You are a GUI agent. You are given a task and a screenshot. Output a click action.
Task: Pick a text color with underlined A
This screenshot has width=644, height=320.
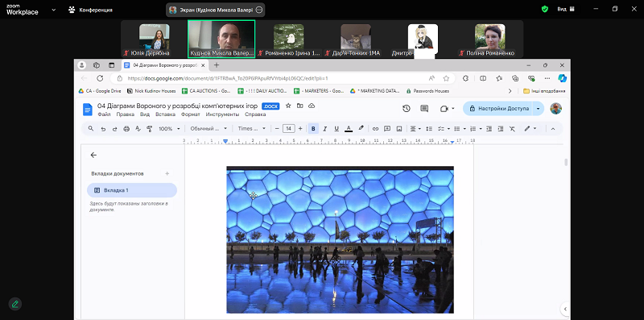tap(349, 129)
